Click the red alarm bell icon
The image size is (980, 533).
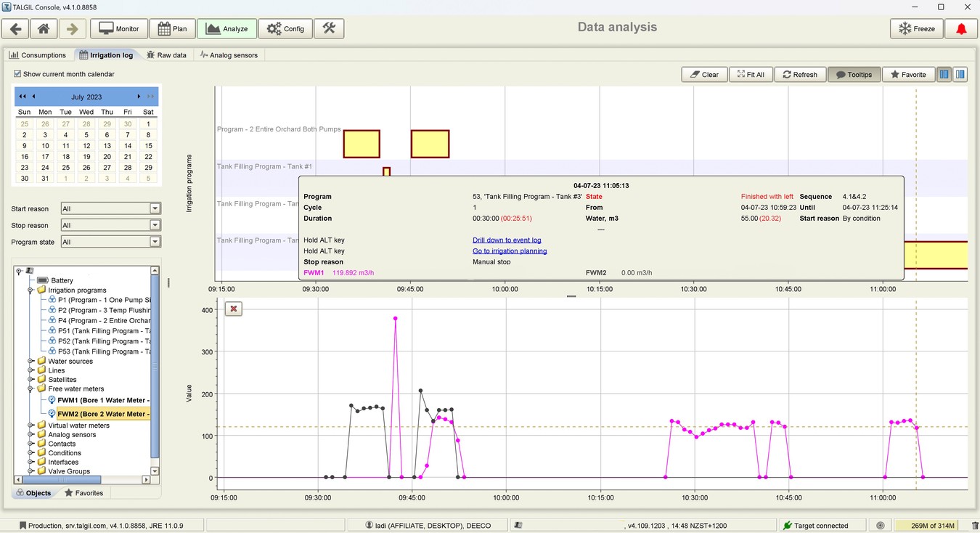pos(961,28)
